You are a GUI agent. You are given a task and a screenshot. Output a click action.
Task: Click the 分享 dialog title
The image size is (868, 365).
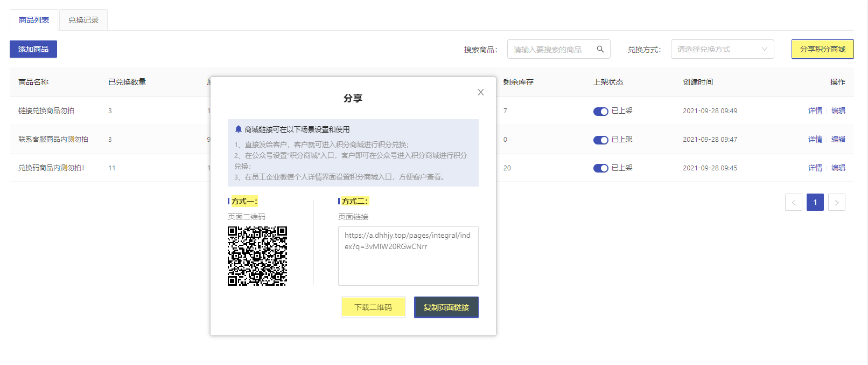(353, 98)
